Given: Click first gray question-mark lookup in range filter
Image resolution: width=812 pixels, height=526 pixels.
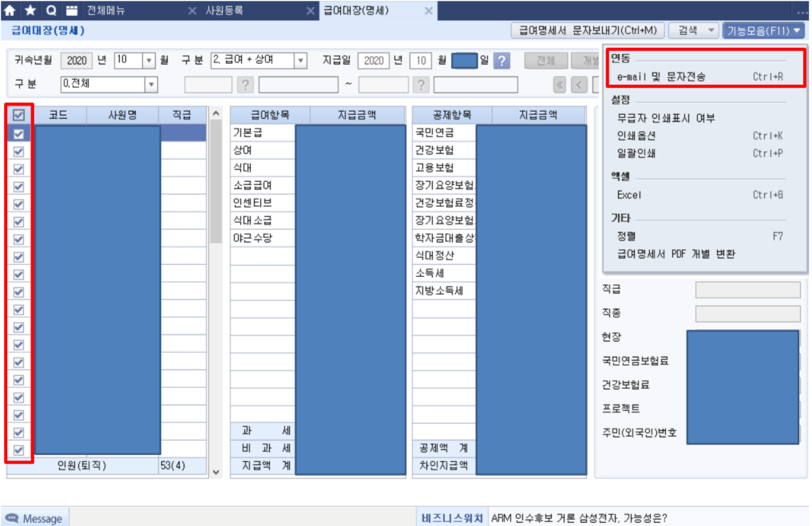Looking at the screenshot, I should pos(245,85).
